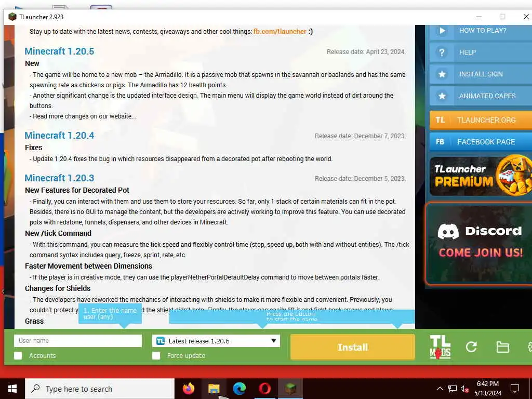Click star icon beside Install Skin
Screen dimensions: 532x399
point(442,74)
